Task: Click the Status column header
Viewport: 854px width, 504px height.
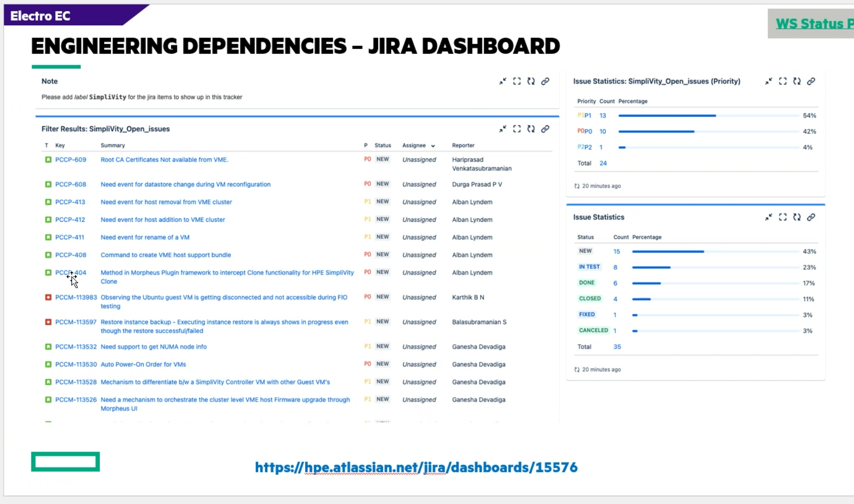Action: (x=382, y=145)
